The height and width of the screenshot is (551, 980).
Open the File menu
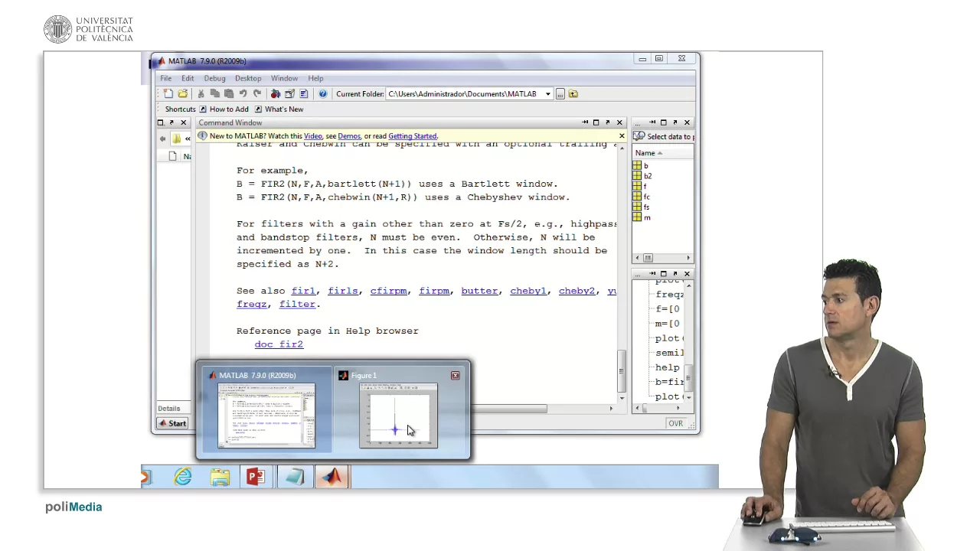[x=165, y=78]
